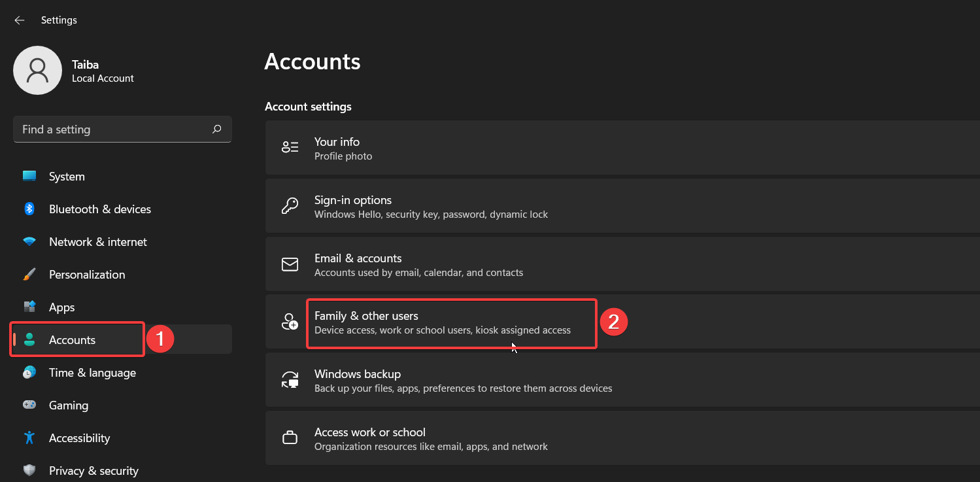Switch to Network & internet
This screenshot has width=980, height=482.
[x=97, y=241]
